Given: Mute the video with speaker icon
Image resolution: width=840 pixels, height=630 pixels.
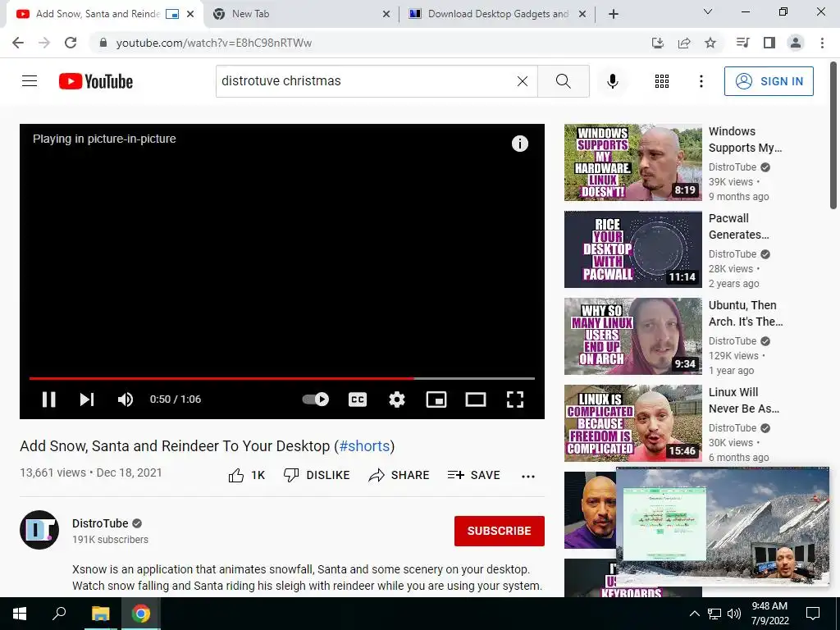Looking at the screenshot, I should click(x=126, y=399).
